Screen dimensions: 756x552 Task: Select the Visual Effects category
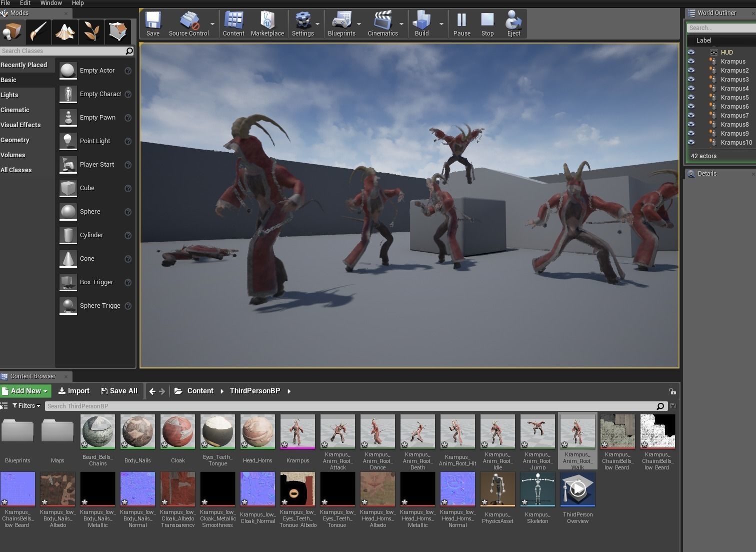27,125
